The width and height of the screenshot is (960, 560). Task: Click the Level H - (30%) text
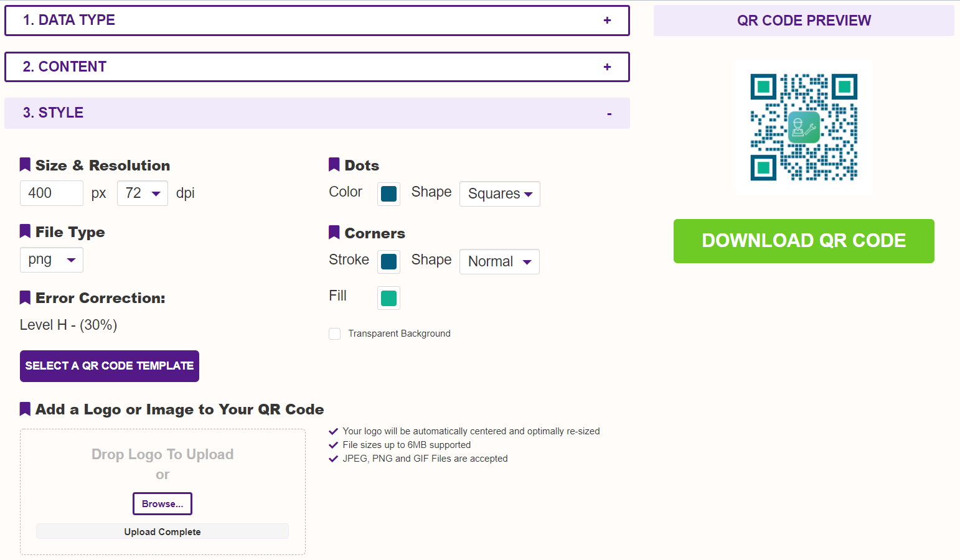coord(68,325)
